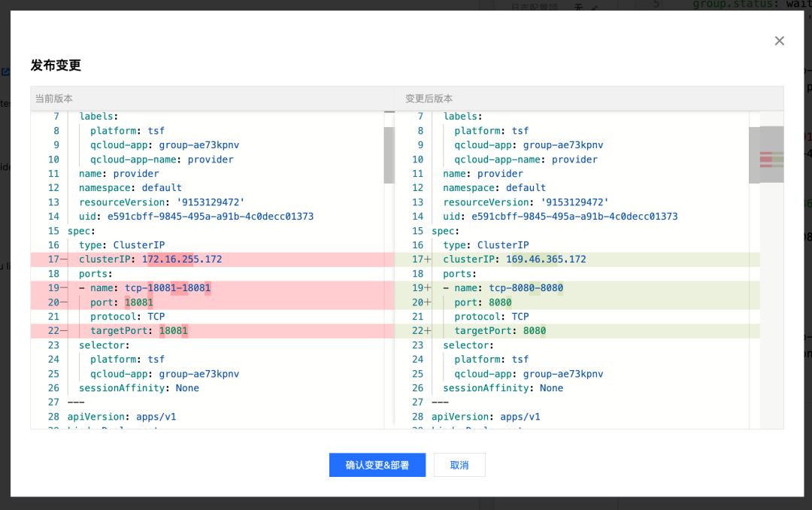Cancel with the 取消 button
The image size is (812, 510).
tap(459, 465)
